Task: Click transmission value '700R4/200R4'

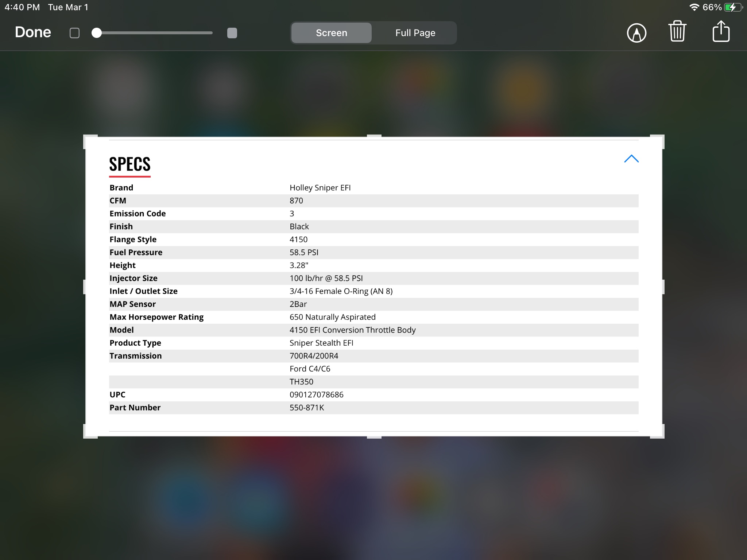Action: tap(314, 356)
